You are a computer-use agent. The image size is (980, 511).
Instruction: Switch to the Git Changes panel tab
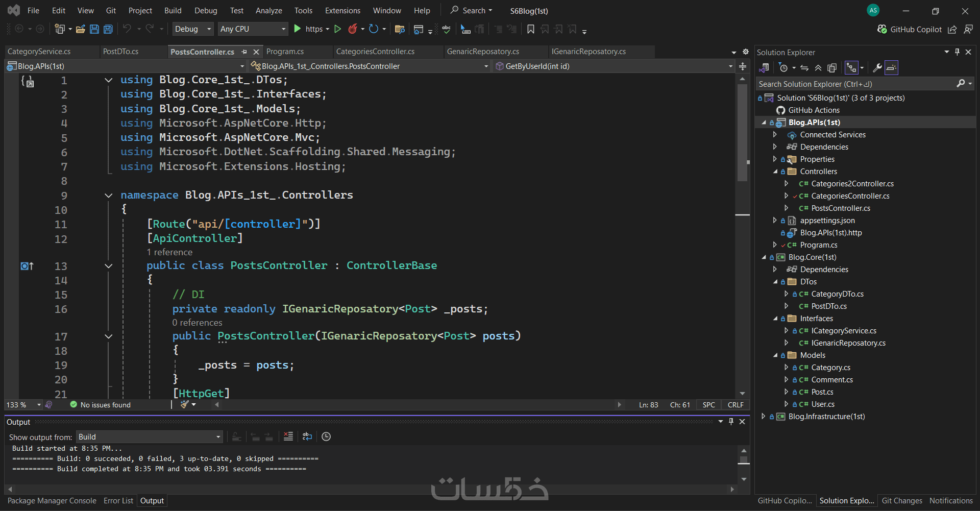pyautogui.click(x=901, y=501)
